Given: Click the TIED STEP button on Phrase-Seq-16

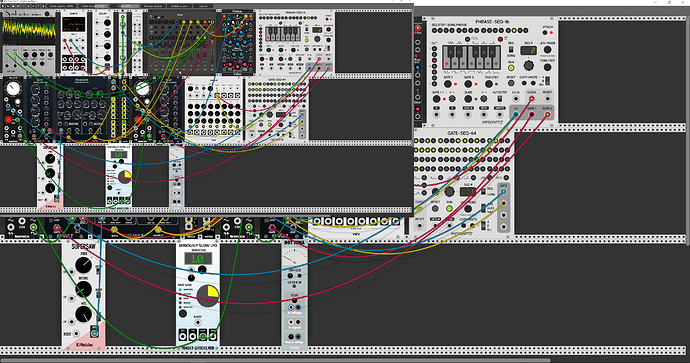Looking at the screenshot, I should (x=489, y=84).
